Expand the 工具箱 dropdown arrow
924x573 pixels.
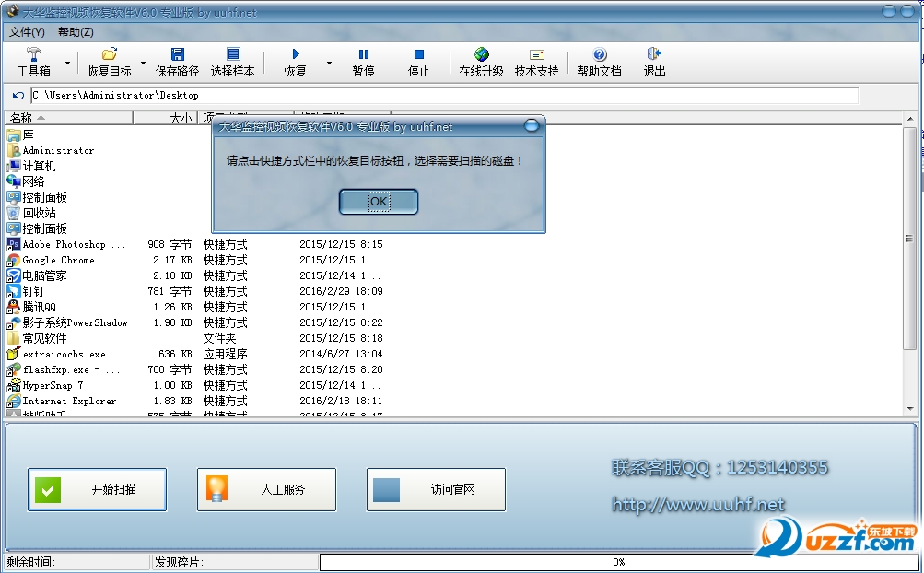point(68,63)
